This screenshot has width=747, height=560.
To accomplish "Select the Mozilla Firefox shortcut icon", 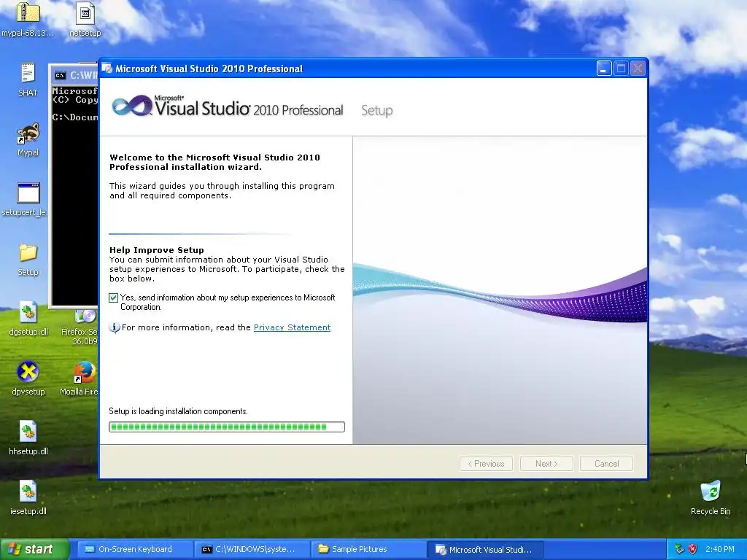I will tap(85, 373).
